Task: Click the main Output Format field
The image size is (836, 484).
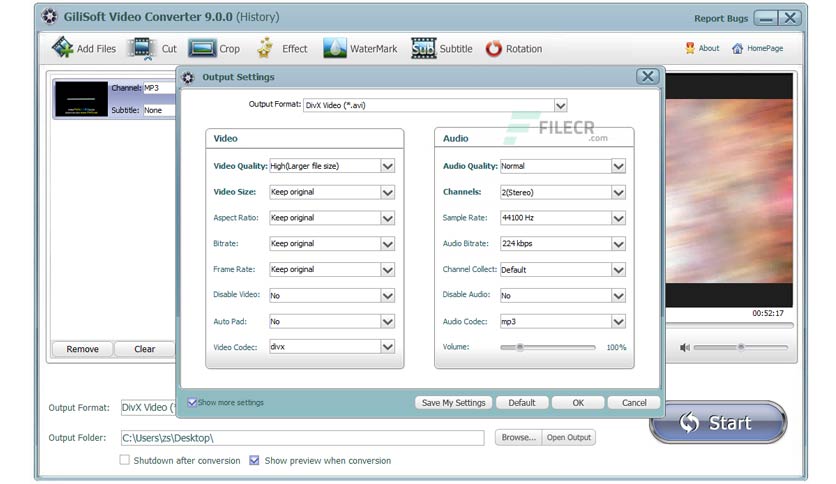Action: (148, 407)
